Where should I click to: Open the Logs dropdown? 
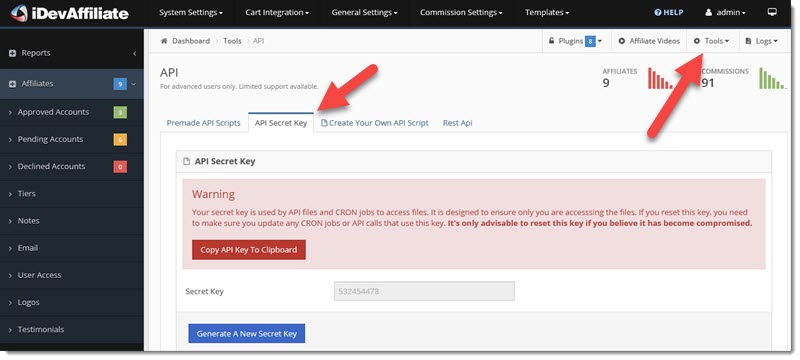tap(761, 41)
